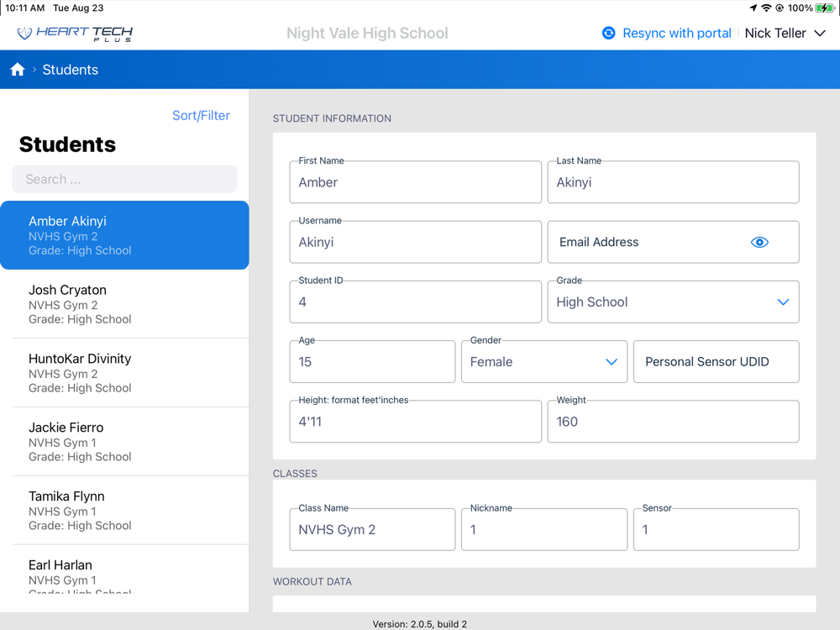
Task: Click the resync circular arrows icon
Action: [608, 34]
